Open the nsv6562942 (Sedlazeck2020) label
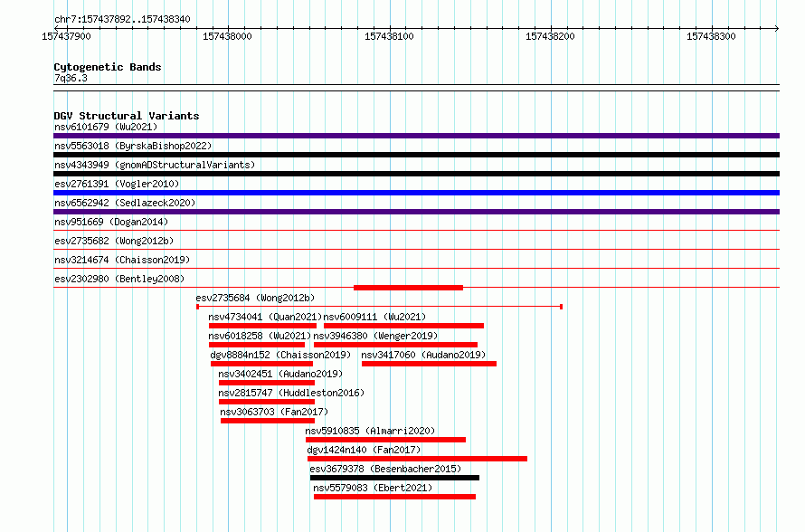 (x=125, y=203)
